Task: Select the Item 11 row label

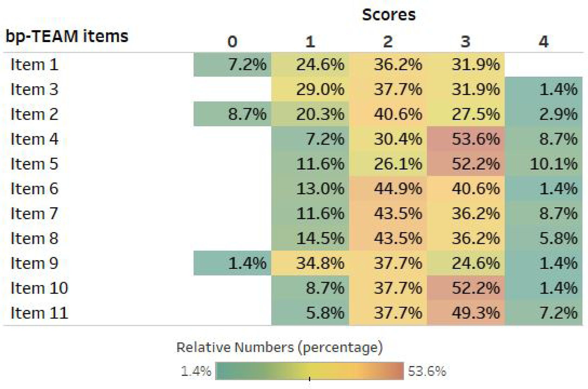Action: pos(39,313)
